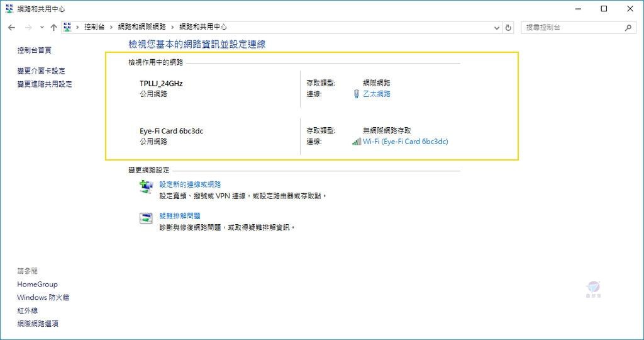Refresh the address bar view
This screenshot has height=340, width=644.
click(508, 28)
